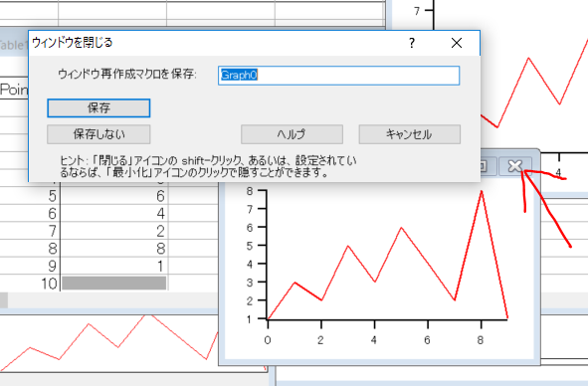Click the bottom axis label 4 in front graph
Screen dimensions: 588x386
click(x=374, y=340)
